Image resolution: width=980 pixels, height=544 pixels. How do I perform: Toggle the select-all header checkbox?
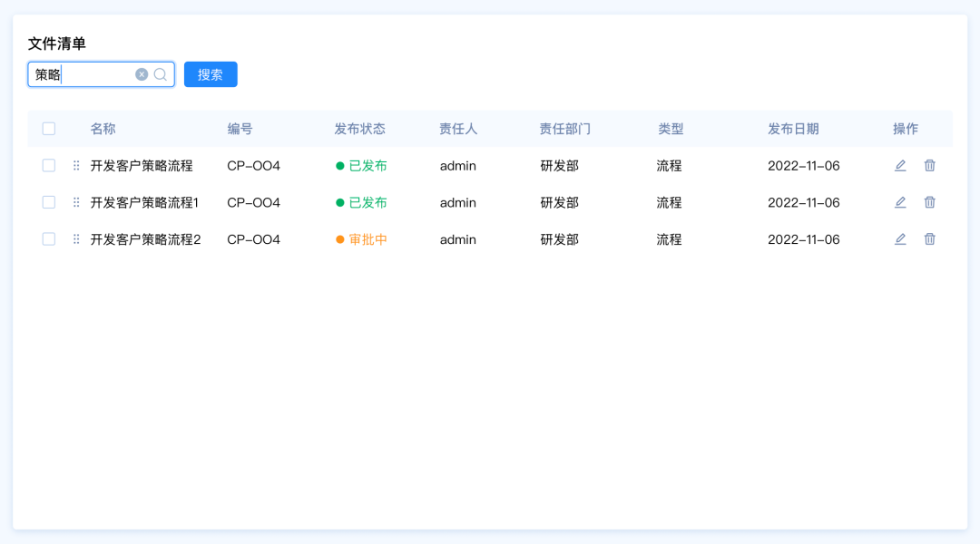click(x=49, y=129)
